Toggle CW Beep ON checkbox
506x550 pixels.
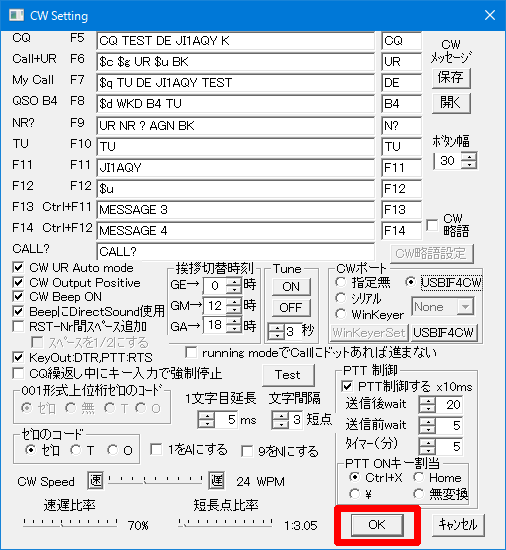point(18,297)
